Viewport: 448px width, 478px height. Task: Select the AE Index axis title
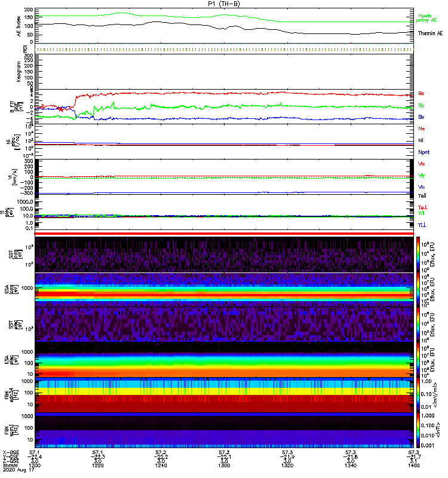(19, 26)
